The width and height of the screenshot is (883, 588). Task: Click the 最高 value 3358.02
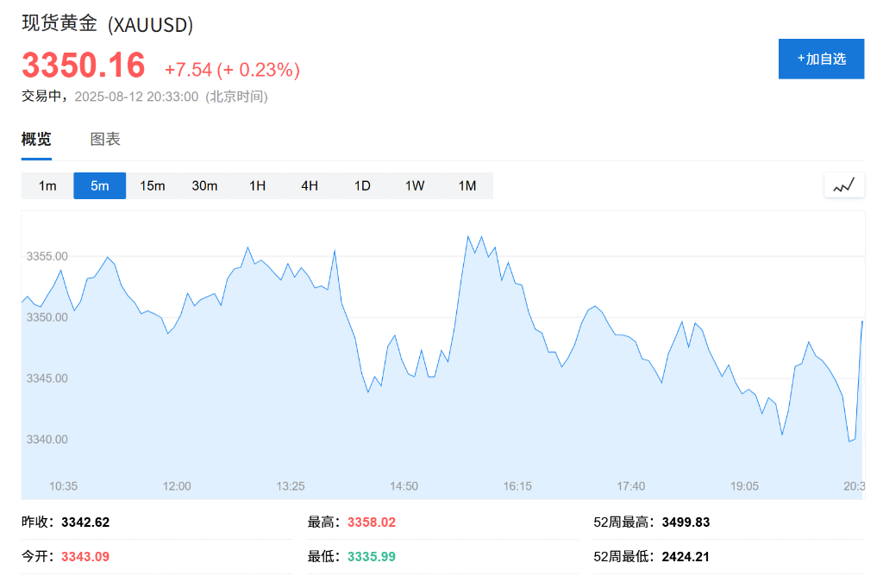click(x=372, y=522)
